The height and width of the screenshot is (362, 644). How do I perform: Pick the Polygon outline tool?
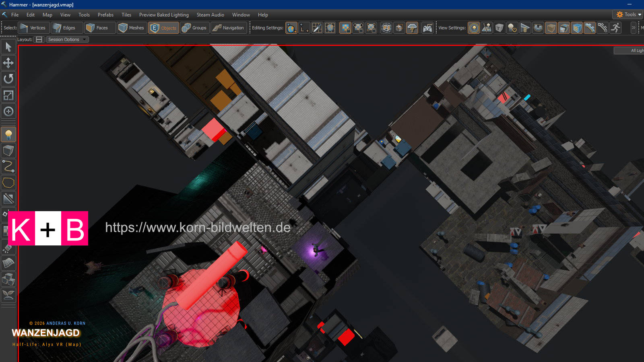8,183
